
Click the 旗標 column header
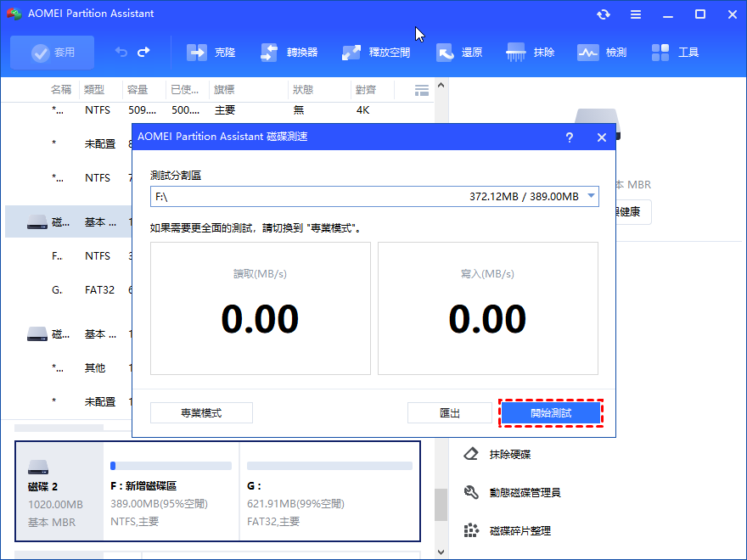(224, 90)
